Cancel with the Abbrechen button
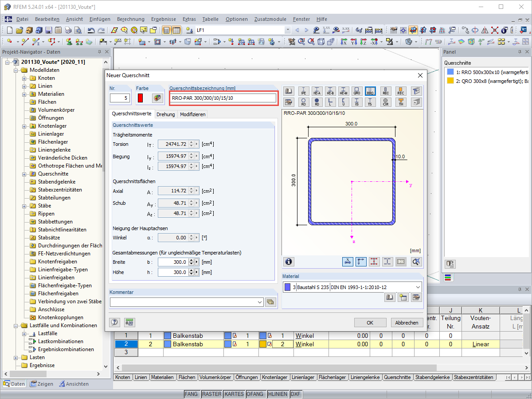 [x=407, y=323]
